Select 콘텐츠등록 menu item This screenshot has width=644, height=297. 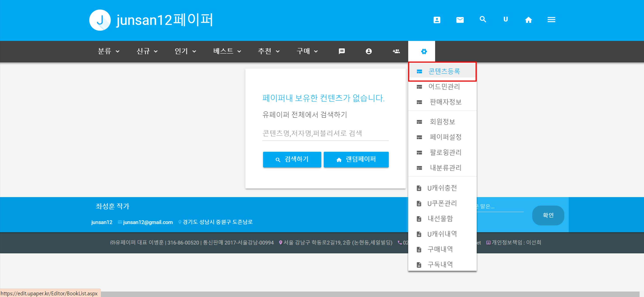click(444, 72)
